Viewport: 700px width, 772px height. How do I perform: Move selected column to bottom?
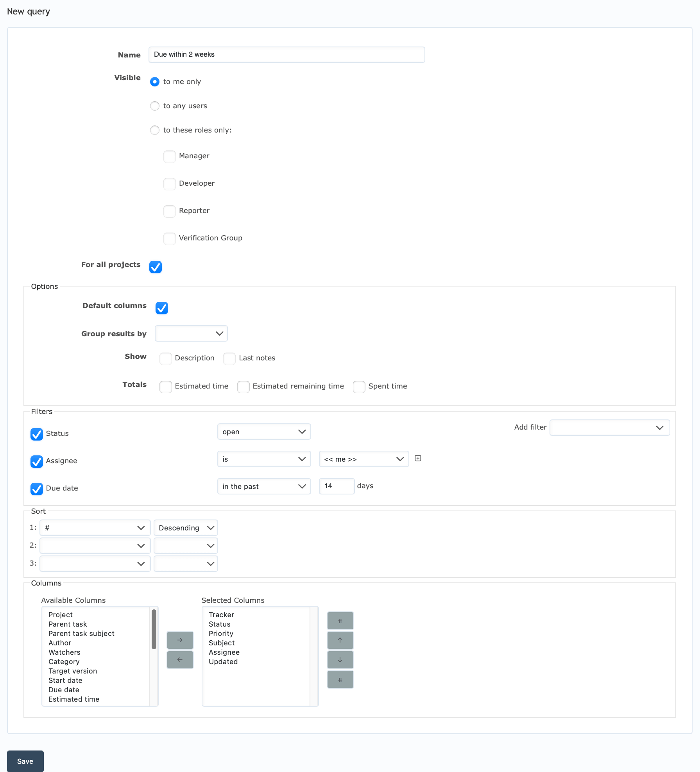click(340, 679)
